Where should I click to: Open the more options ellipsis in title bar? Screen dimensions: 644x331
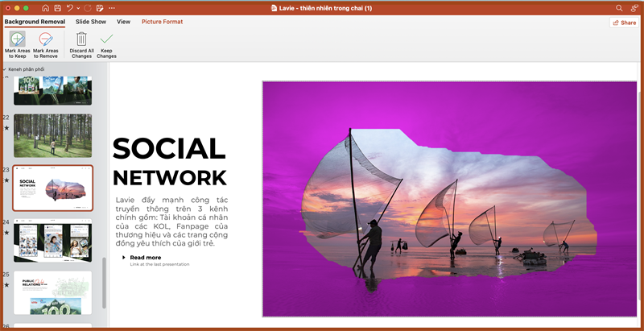113,7
